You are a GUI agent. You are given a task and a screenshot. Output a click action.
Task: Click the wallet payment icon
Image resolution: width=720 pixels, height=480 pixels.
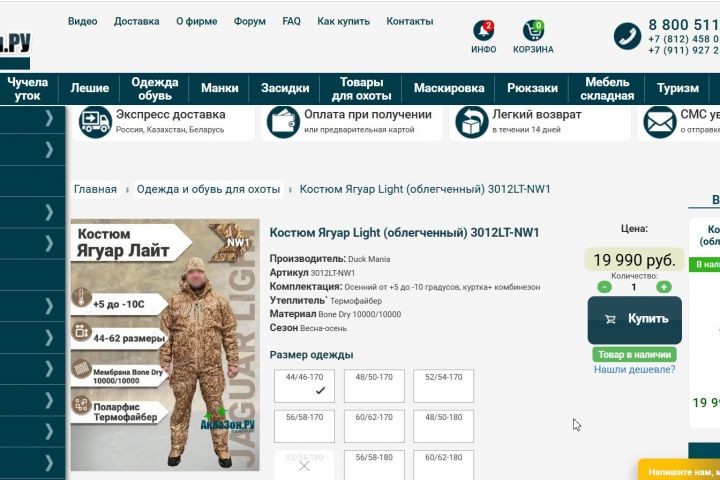(283, 122)
